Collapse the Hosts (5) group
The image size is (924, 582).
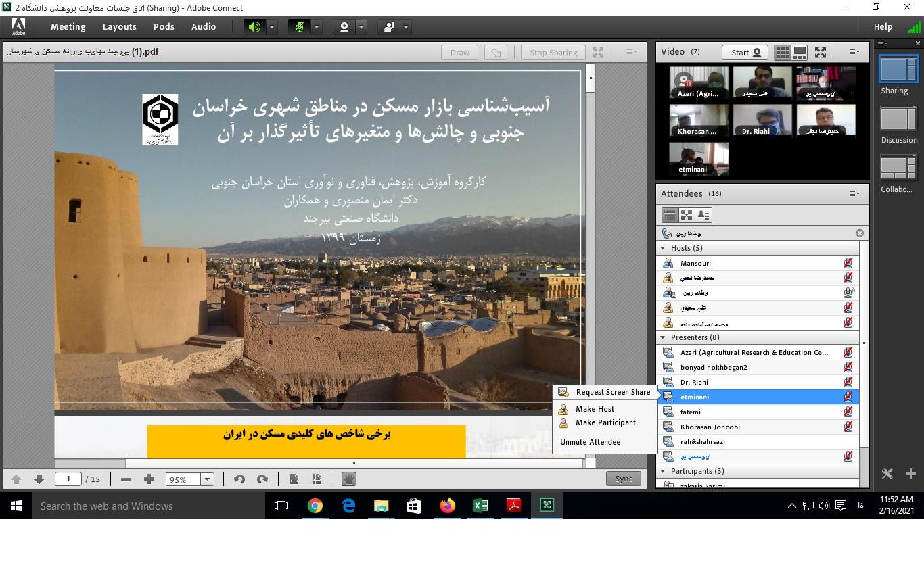pos(663,248)
